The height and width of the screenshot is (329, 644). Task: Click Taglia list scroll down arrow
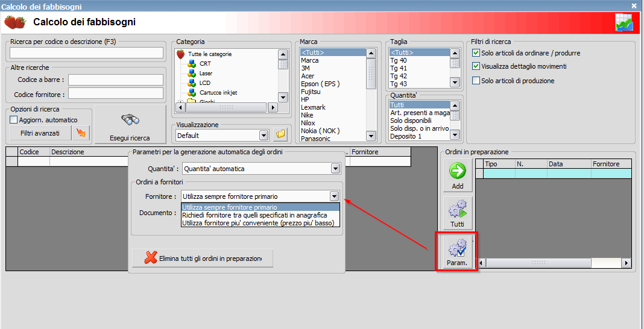[x=455, y=83]
